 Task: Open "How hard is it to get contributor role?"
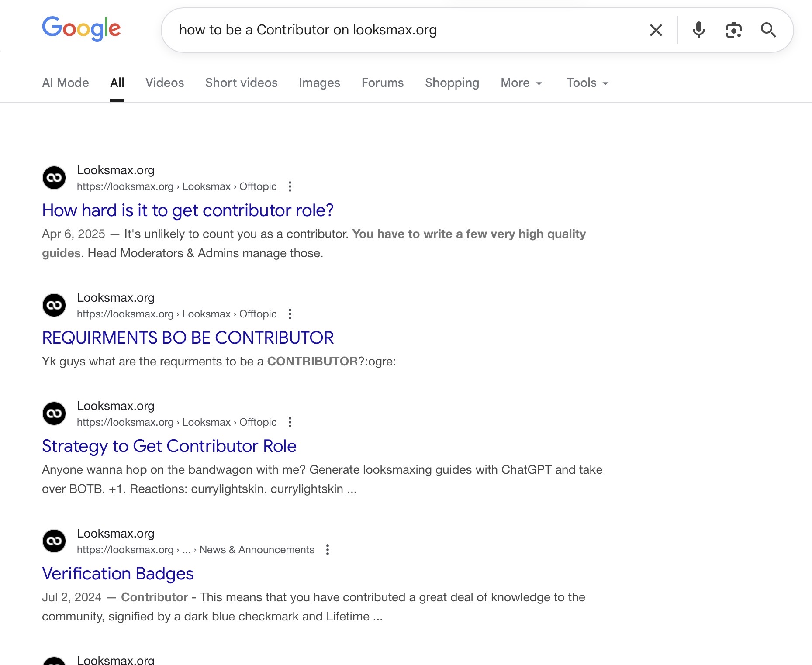pos(188,210)
